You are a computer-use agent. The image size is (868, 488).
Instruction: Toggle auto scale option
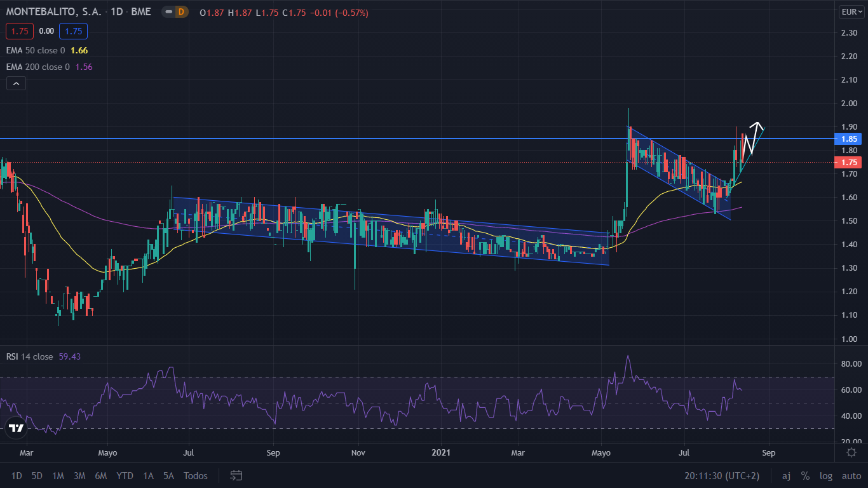point(851,476)
